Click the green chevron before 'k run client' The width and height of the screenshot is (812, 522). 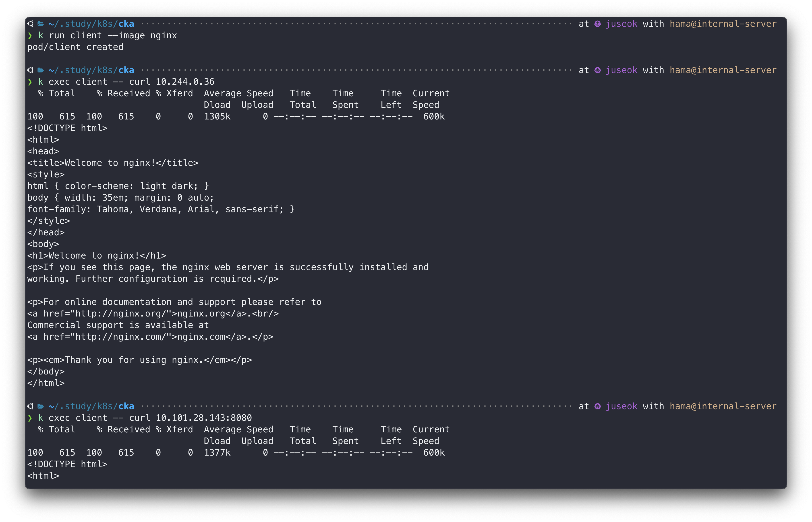coord(30,36)
